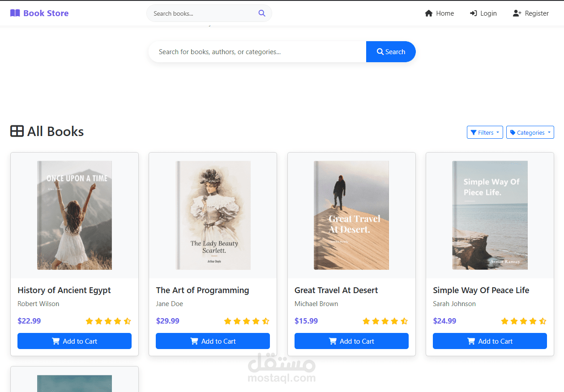Click the Great Travel At Desert book cover
This screenshot has height=392, width=564.
[351, 215]
